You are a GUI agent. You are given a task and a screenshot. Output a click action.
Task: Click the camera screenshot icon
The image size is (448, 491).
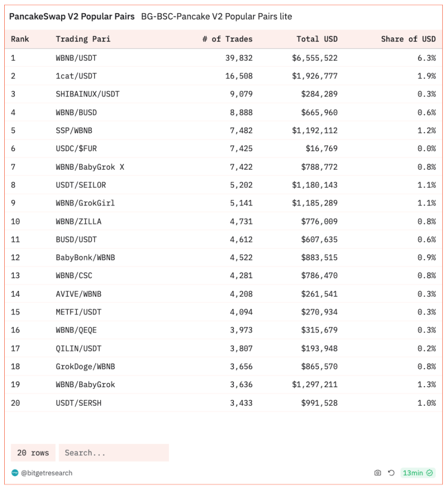click(377, 473)
